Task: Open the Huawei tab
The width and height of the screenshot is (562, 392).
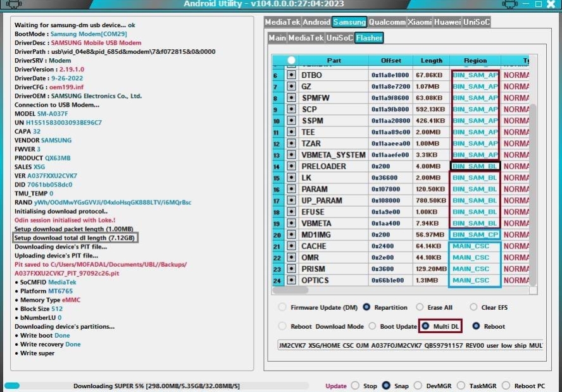Action: [447, 22]
